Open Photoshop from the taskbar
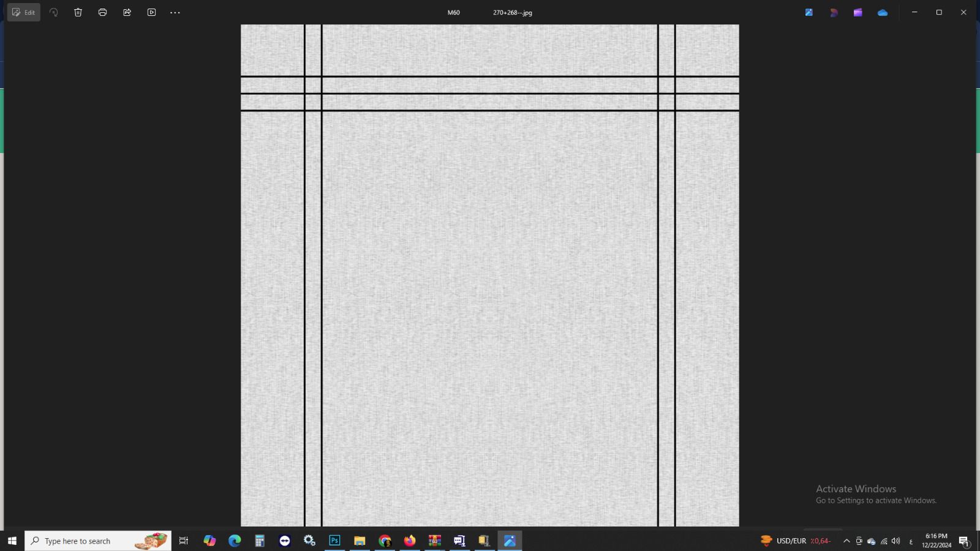The width and height of the screenshot is (980, 551). [334, 541]
